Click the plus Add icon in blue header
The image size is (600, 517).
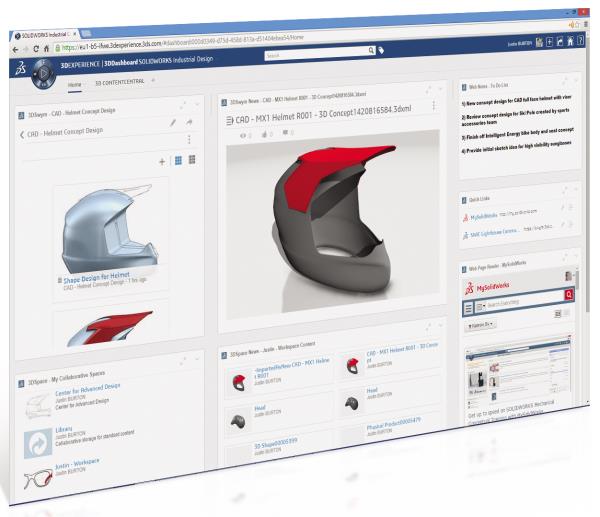pyautogui.click(x=549, y=42)
